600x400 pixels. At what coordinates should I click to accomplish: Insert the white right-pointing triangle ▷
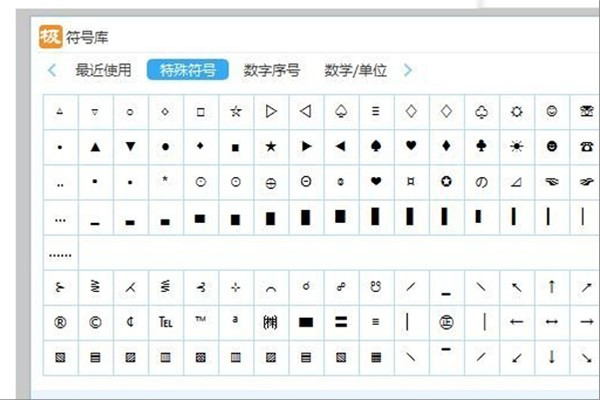pos(271,112)
